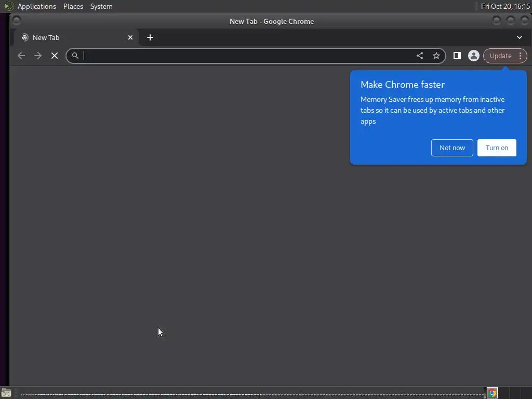Click the 'Make Chrome faster' heading
The image size is (532, 399).
pos(403,85)
